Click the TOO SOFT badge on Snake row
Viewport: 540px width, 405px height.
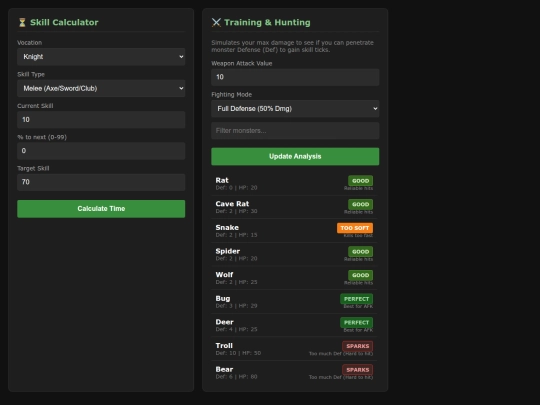click(355, 228)
